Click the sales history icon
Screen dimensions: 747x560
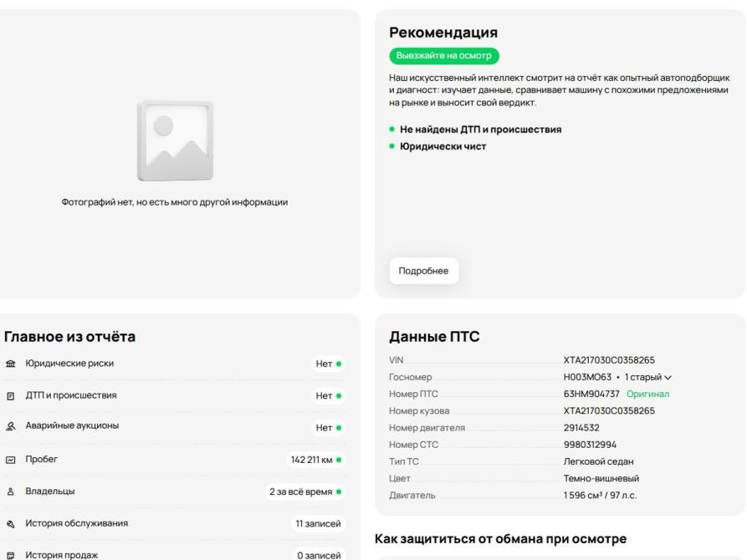11,555
